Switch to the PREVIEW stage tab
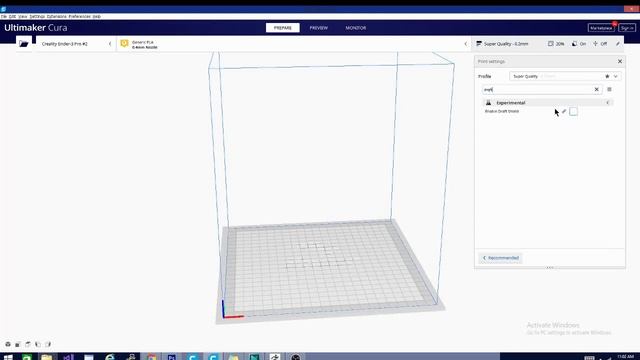640x360 pixels. pyautogui.click(x=318, y=28)
